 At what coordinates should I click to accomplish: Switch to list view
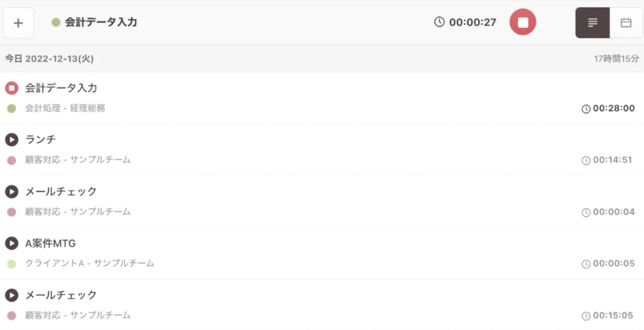click(x=592, y=23)
